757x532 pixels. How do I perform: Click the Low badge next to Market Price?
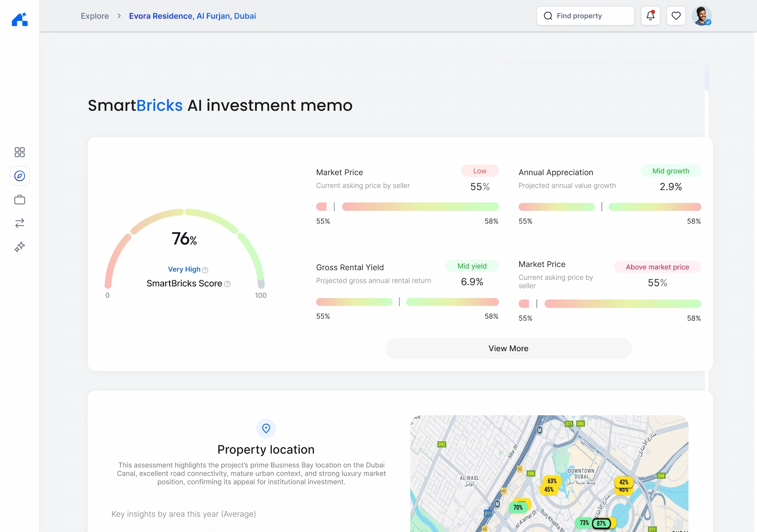coord(479,171)
